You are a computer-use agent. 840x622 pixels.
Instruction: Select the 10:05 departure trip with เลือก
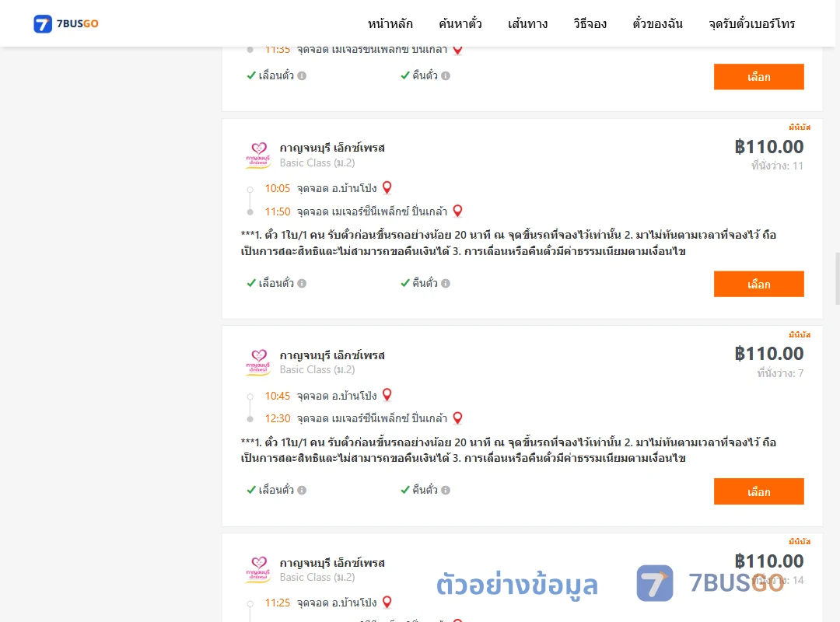click(758, 284)
